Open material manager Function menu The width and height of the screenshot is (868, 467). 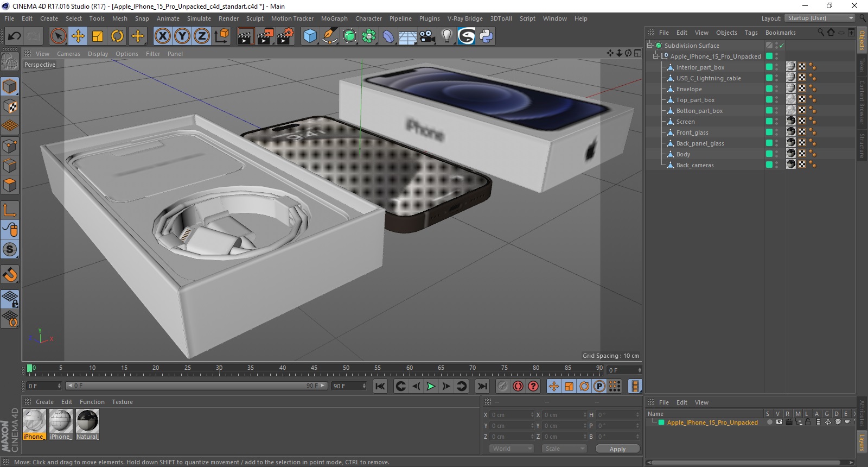92,402
